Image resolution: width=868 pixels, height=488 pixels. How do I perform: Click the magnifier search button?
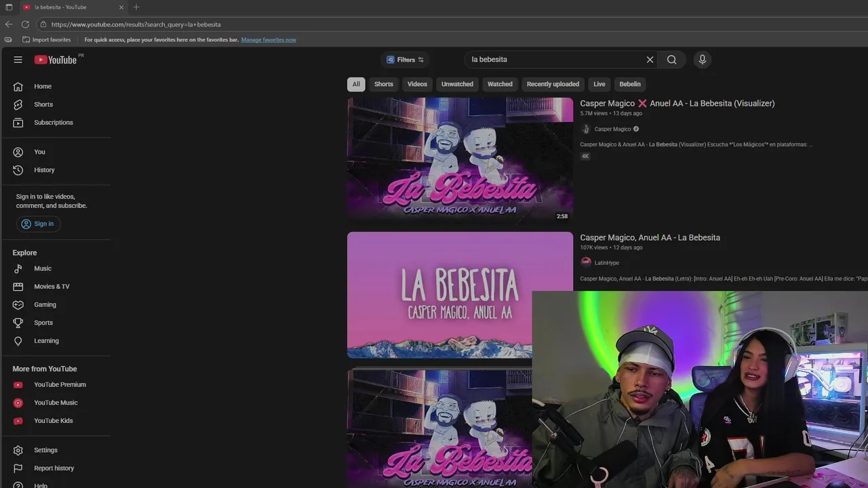tap(671, 60)
